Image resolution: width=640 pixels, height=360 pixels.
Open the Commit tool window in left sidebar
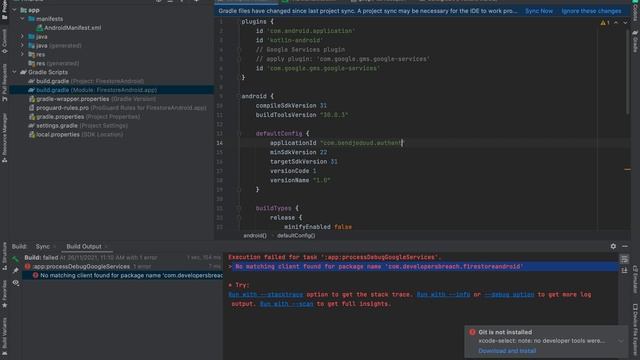pyautogui.click(x=4, y=42)
